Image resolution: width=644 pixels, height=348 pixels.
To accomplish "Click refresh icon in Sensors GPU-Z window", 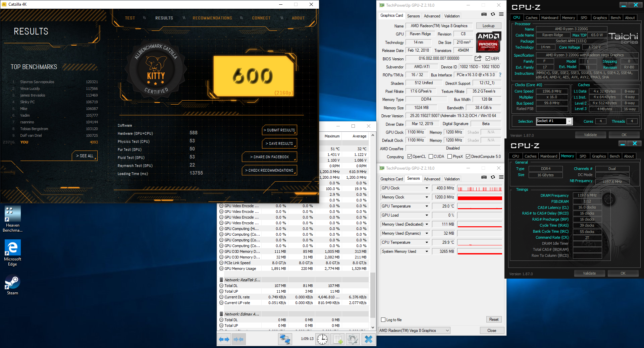I will tap(493, 177).
